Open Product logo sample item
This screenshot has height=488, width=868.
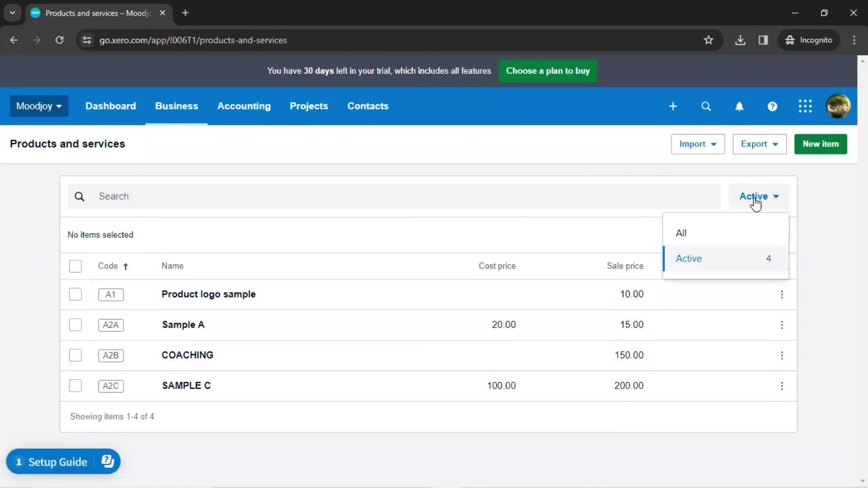point(208,294)
